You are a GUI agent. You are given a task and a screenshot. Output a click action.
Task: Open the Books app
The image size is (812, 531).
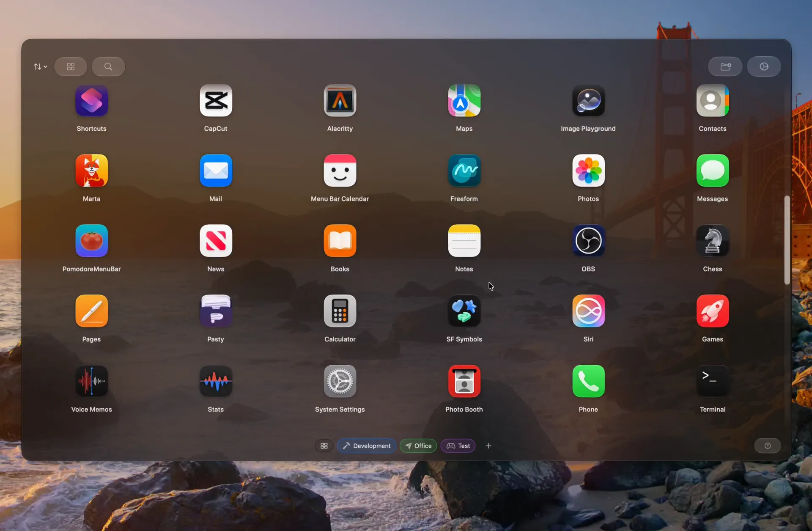point(340,241)
